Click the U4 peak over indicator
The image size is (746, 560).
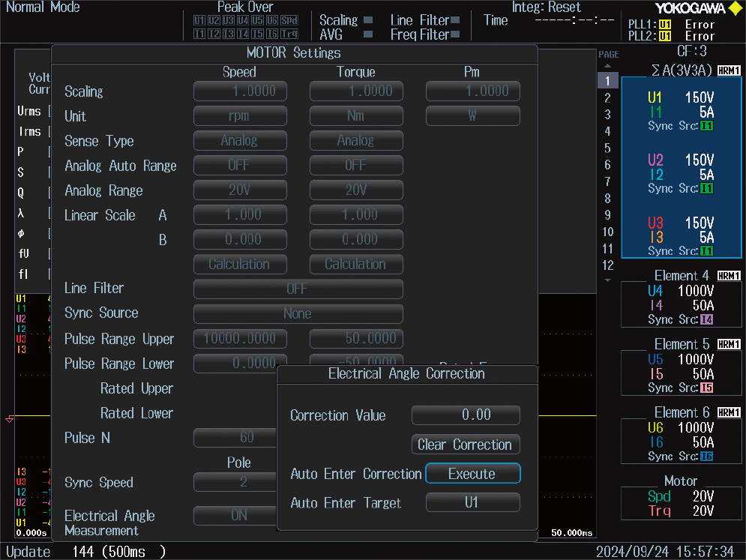click(x=243, y=20)
